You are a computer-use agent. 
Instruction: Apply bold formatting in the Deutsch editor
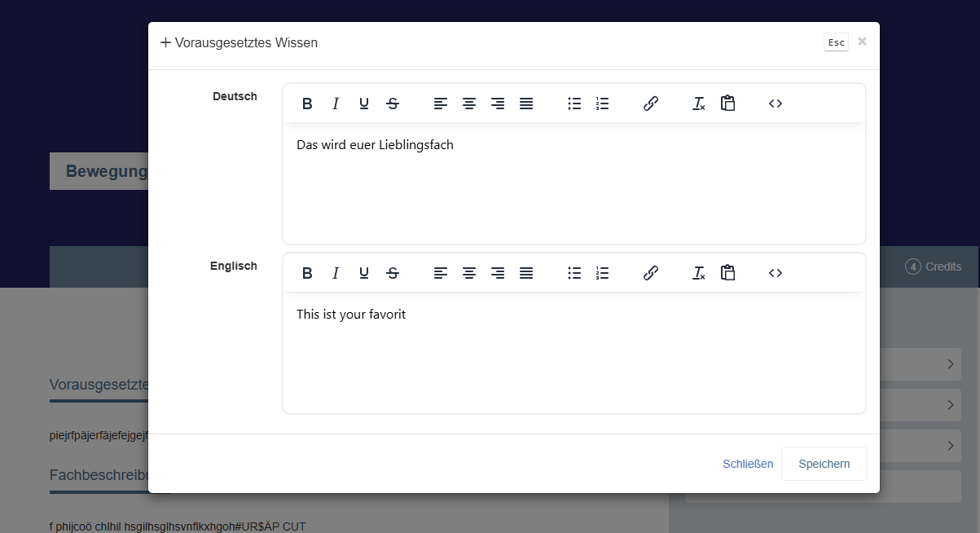coord(307,103)
